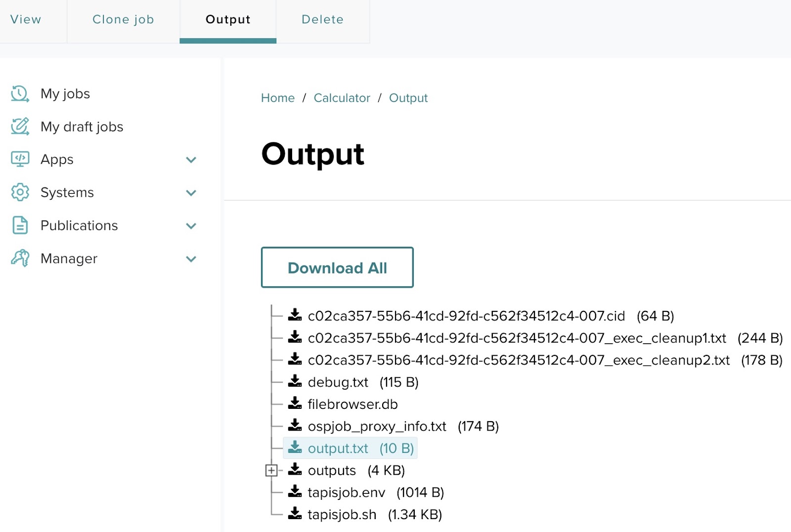Click download icon beside filebrowser.db
The height and width of the screenshot is (532, 791).
295,403
